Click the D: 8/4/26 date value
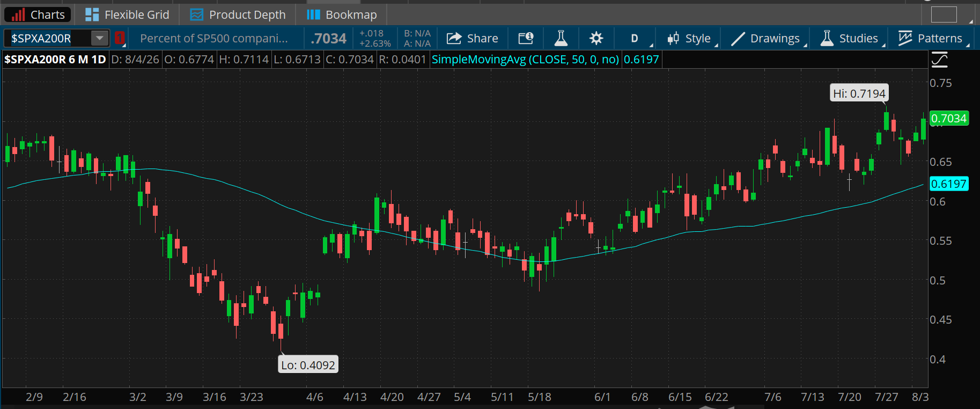This screenshot has width=980, height=409. click(135, 60)
